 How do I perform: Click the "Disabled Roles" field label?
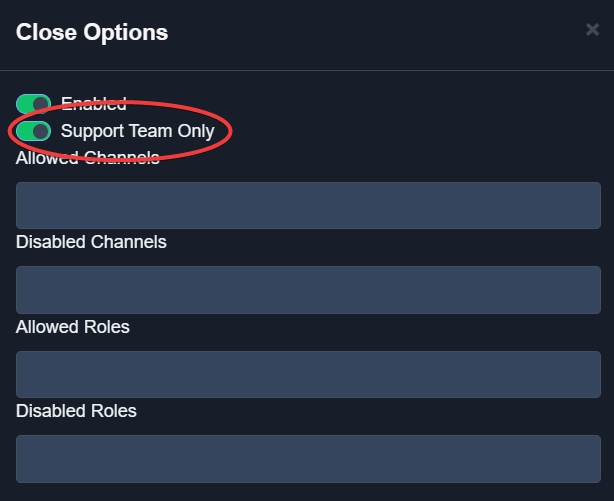(x=76, y=411)
